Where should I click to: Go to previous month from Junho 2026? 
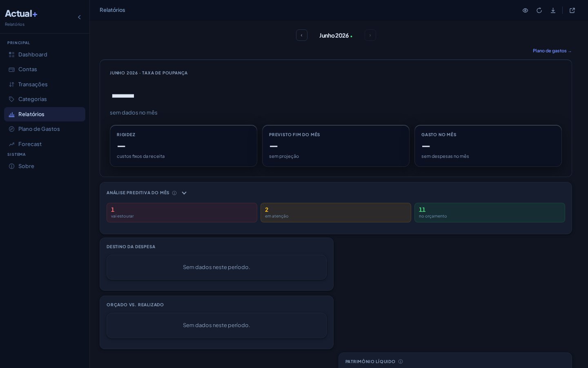coord(302,35)
